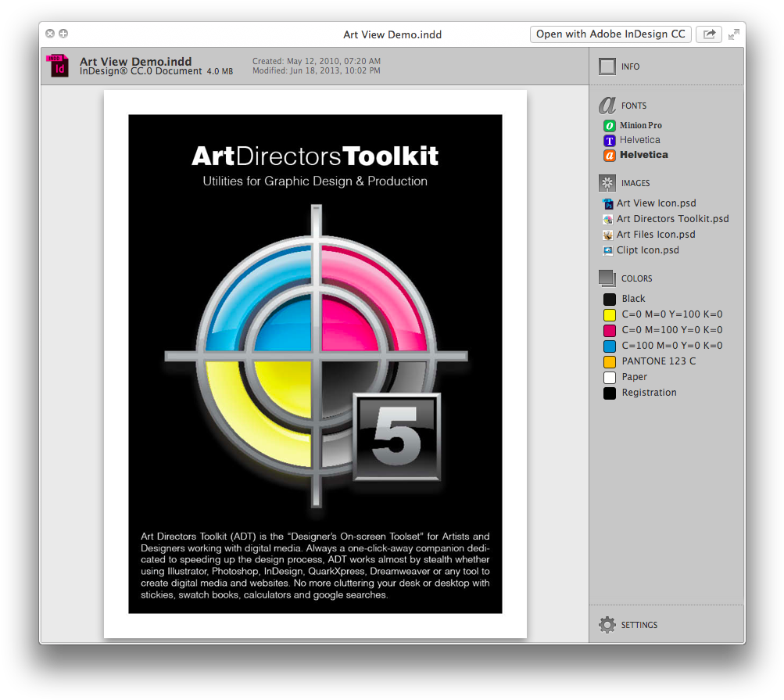
Task: Select Art Directors Toolkit.psd in images list
Action: tap(672, 219)
